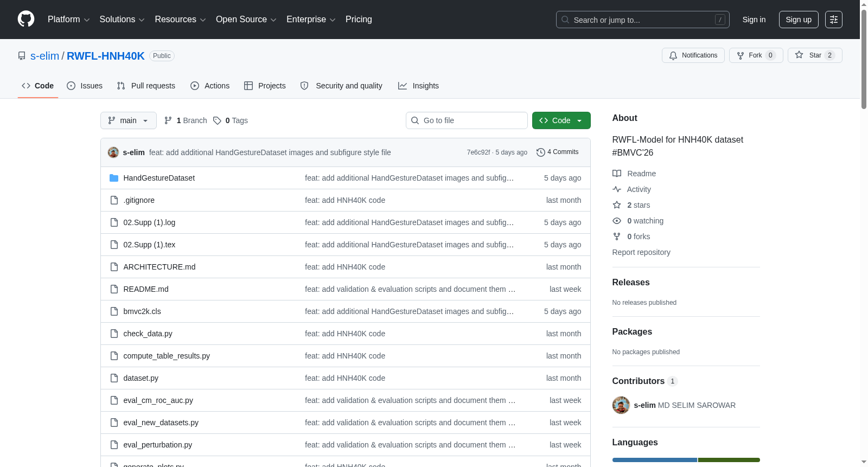This screenshot has height=467, width=868.
Task: Open the RWFL-HNH40K repository name link
Action: (106, 56)
